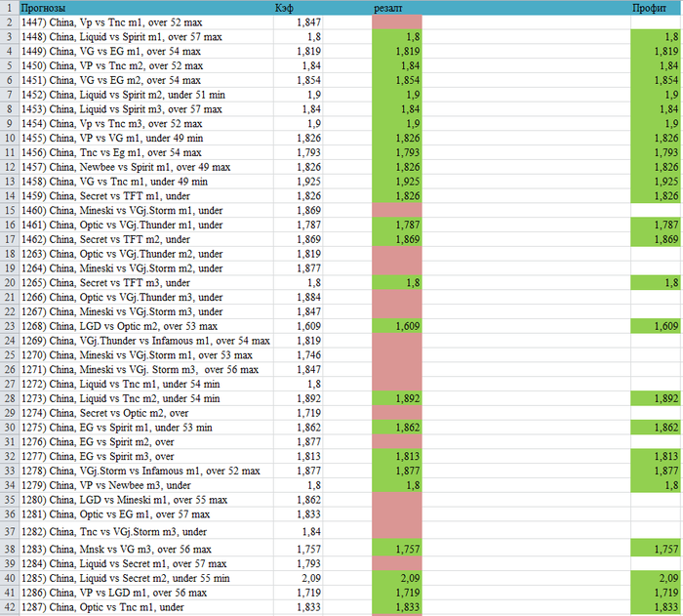
Task: Click cell '1271) China, Mineski vs VGj. Storm m3, over 56 max'
Action: point(146,369)
